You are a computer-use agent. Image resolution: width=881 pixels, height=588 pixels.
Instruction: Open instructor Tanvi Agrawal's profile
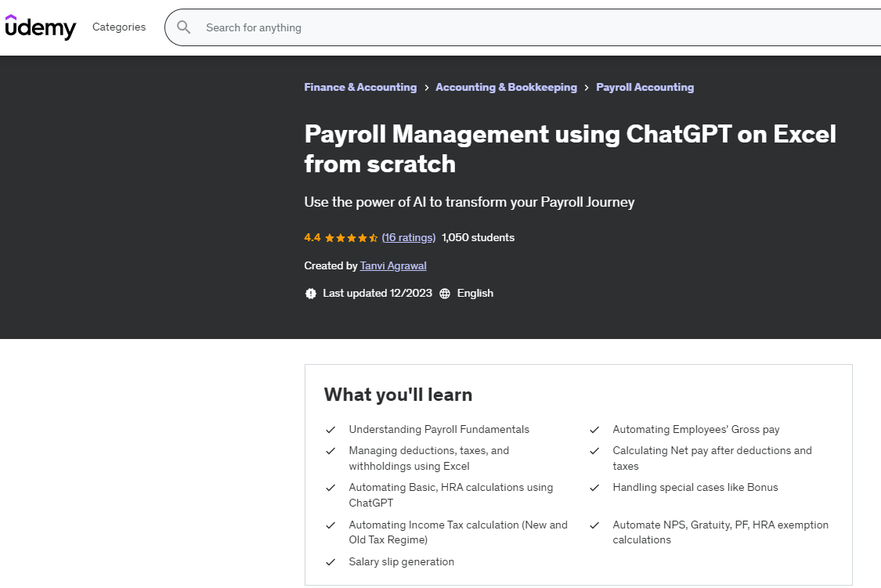pos(393,265)
